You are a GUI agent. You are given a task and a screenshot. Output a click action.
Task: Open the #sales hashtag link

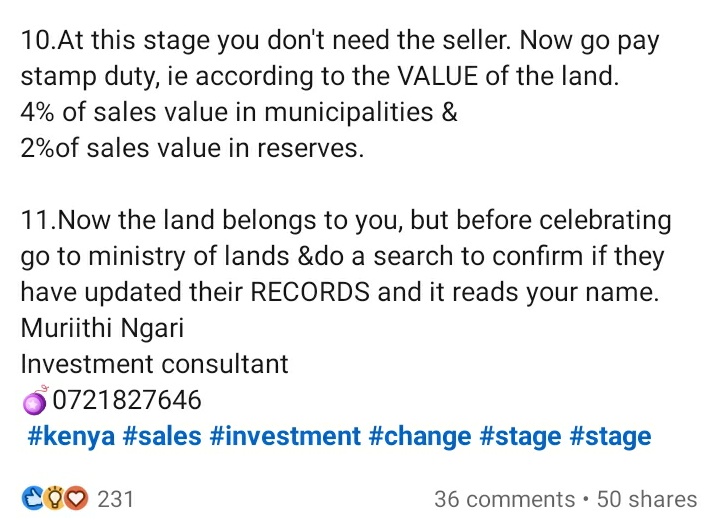click(x=162, y=436)
